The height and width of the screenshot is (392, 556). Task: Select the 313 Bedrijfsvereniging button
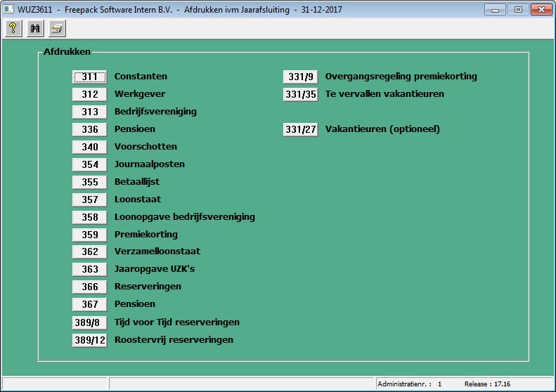click(x=89, y=112)
